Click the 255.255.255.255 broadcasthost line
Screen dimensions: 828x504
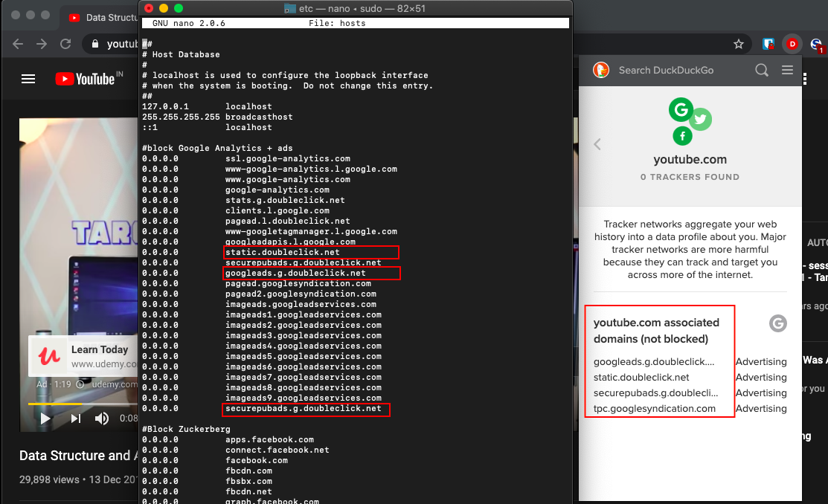click(217, 117)
